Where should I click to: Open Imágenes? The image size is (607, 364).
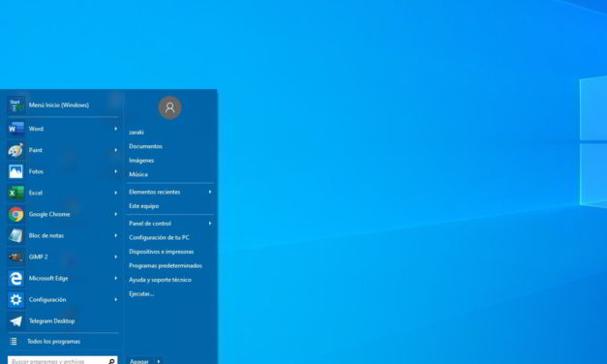(x=141, y=161)
